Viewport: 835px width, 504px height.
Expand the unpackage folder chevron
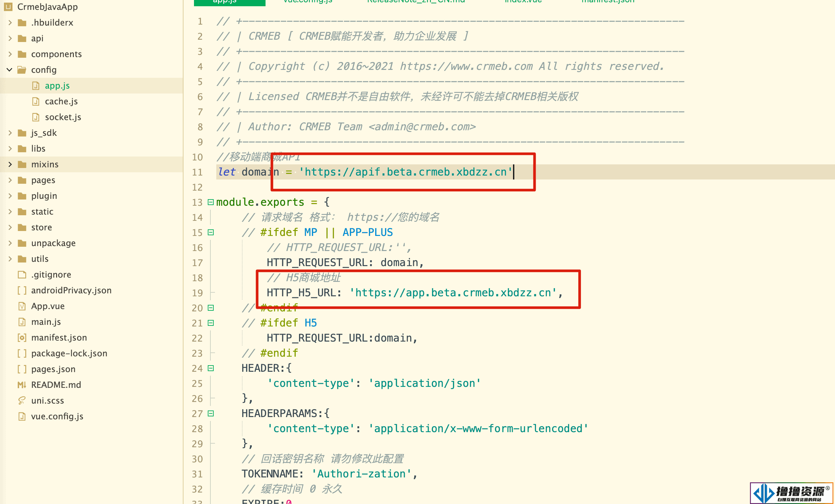[10, 243]
